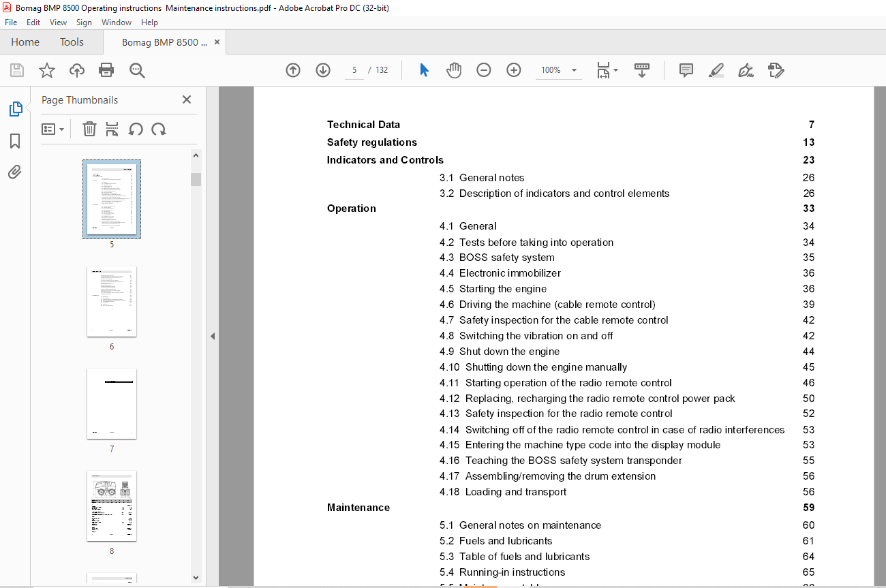The image size is (886, 588).
Task: Click the scrolling mode read icon
Action: pos(642,70)
